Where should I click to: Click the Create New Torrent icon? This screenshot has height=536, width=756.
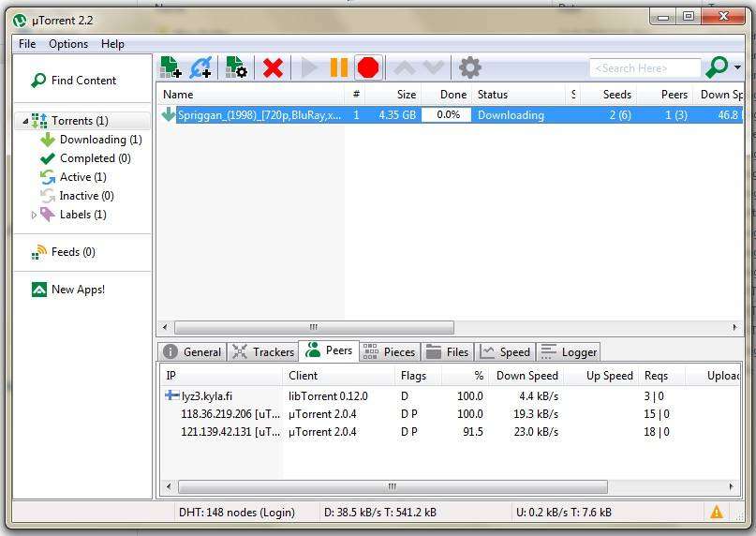pos(236,67)
